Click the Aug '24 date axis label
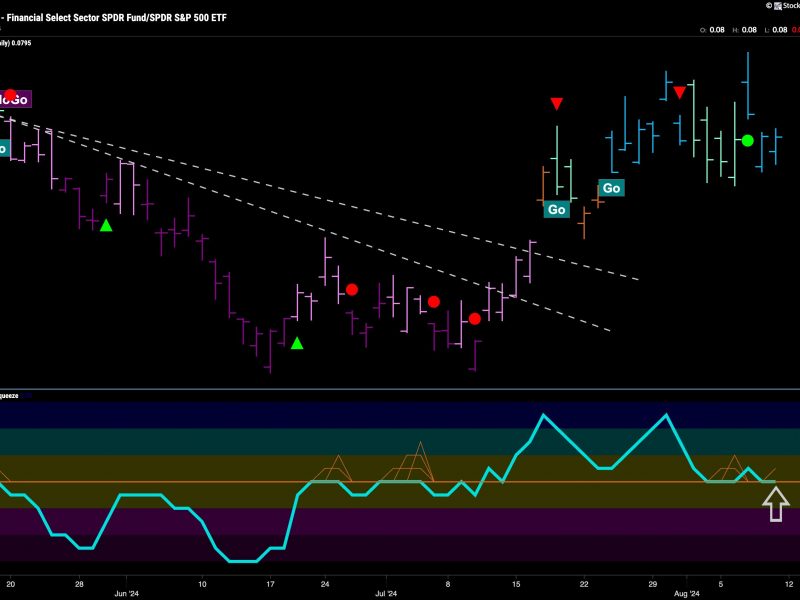800x600 pixels. (687, 593)
